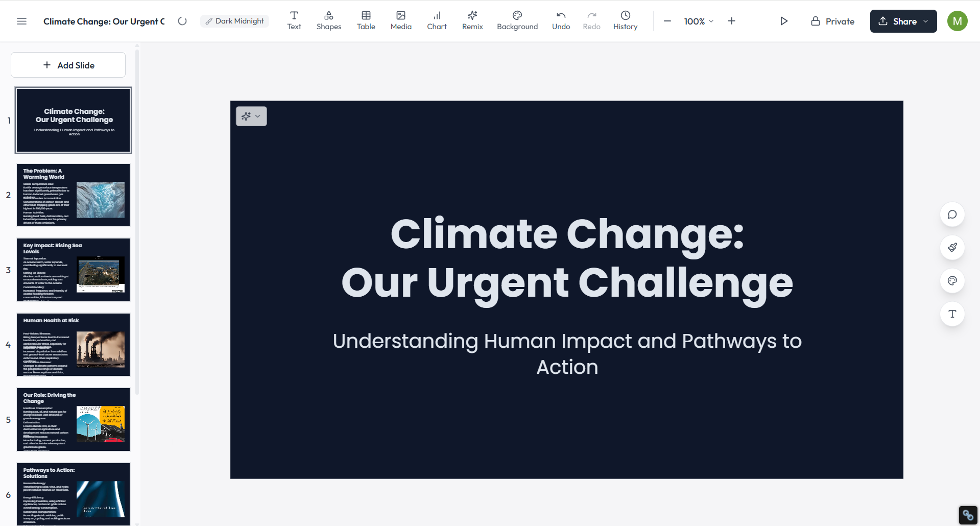The width and height of the screenshot is (980, 526).
Task: Open Background settings
Action: (x=517, y=20)
